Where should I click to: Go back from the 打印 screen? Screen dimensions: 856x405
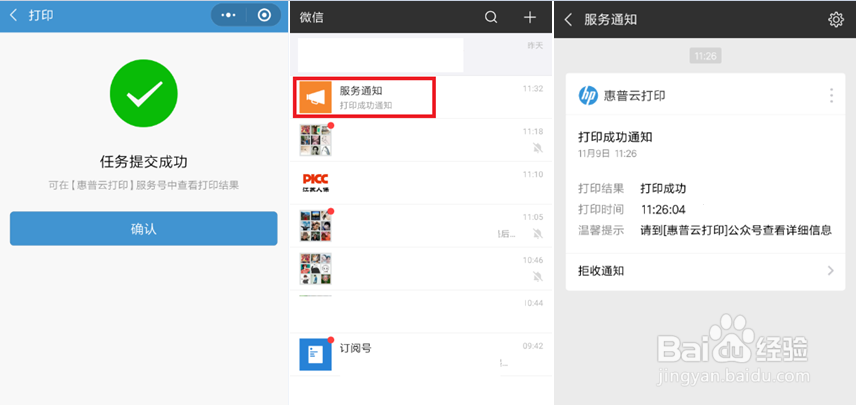(x=14, y=15)
